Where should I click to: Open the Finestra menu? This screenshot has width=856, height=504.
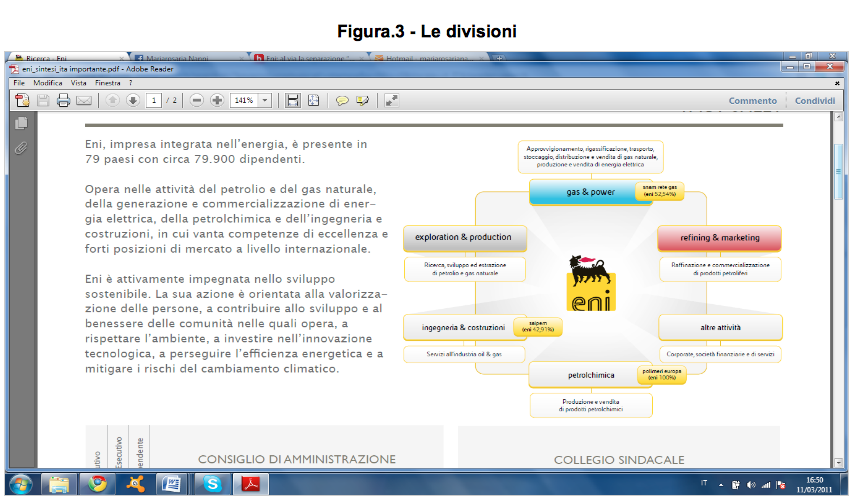pyautogui.click(x=108, y=83)
